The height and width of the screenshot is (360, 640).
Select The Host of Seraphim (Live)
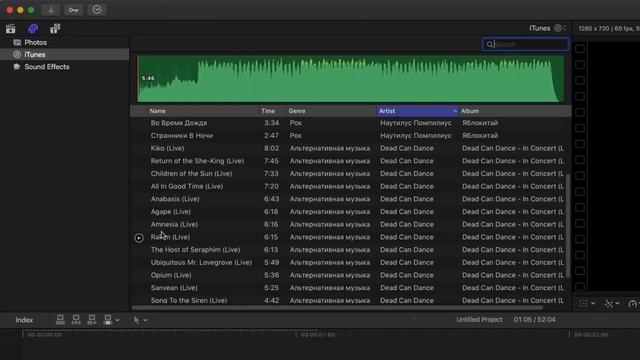pos(195,249)
